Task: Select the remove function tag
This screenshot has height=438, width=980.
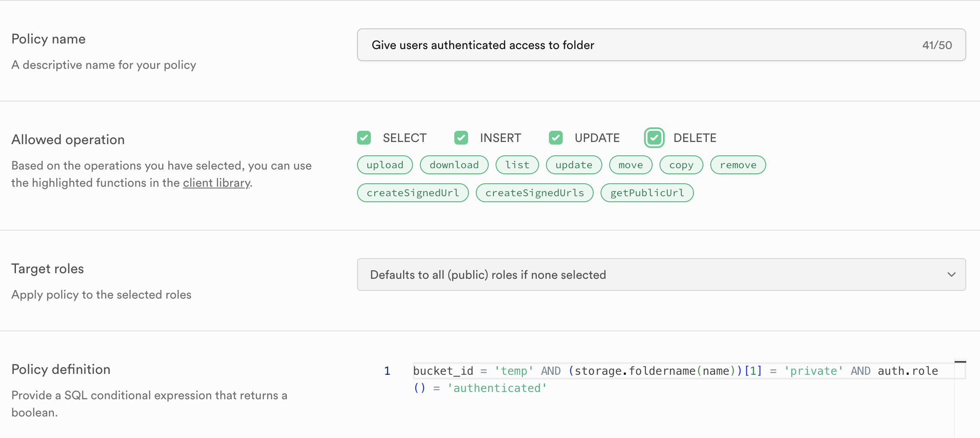Action: (738, 165)
